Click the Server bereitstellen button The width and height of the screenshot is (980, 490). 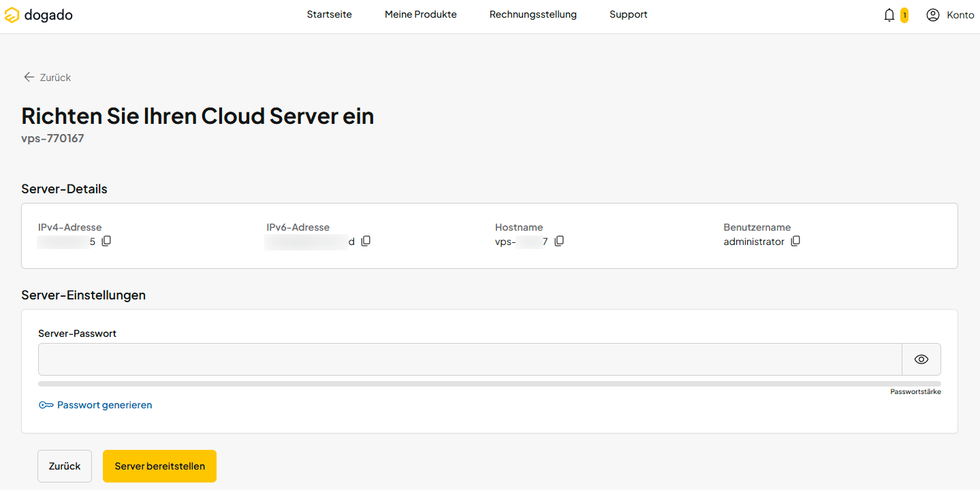click(159, 466)
